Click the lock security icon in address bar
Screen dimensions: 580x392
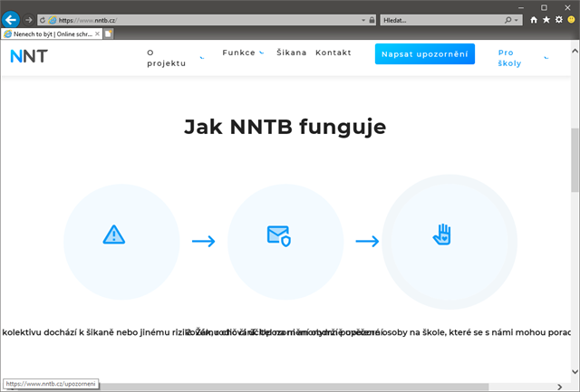(x=372, y=20)
